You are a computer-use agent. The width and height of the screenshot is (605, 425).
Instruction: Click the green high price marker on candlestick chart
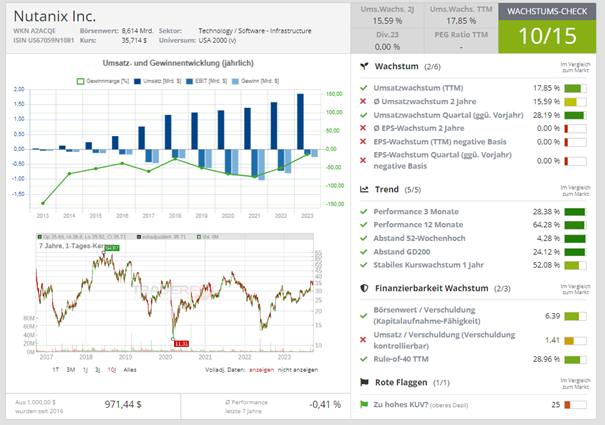tap(112, 248)
